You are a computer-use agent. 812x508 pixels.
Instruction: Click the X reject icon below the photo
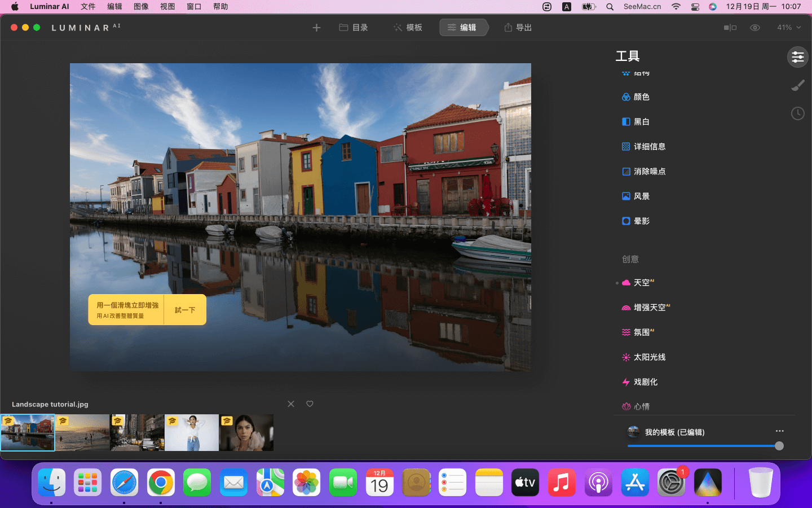pos(291,404)
